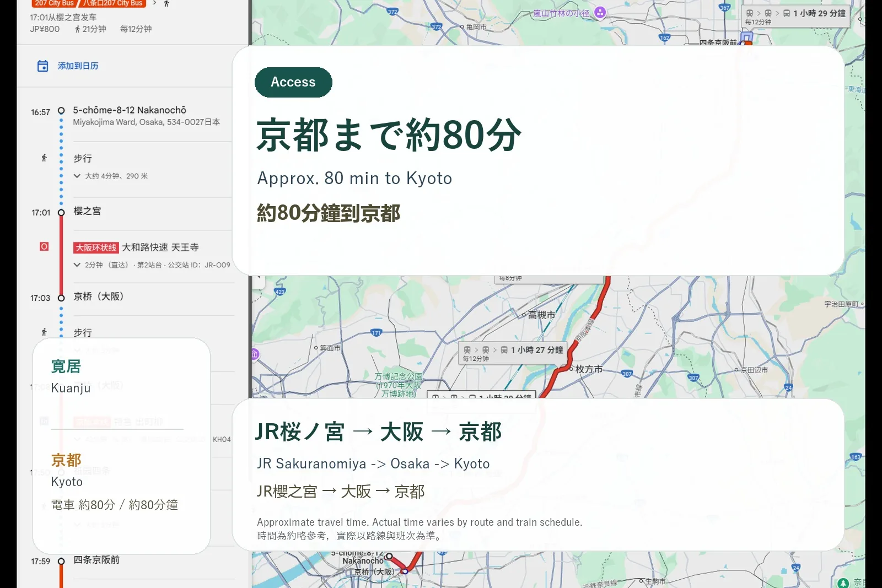
Task: Select the 5-chōme-8-12 Nakanochō starting point
Action: pyautogui.click(x=130, y=110)
